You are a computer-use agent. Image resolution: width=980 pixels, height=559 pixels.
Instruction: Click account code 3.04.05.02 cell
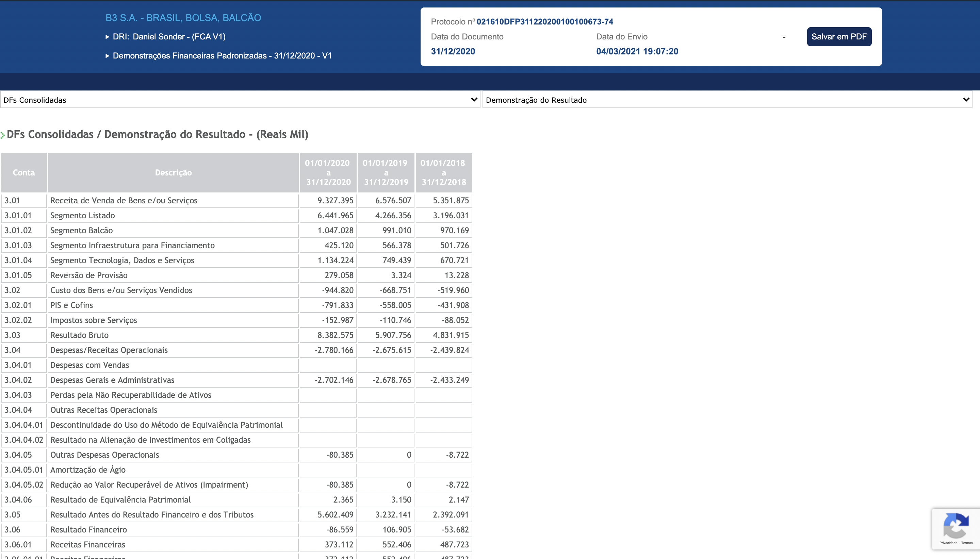point(24,485)
